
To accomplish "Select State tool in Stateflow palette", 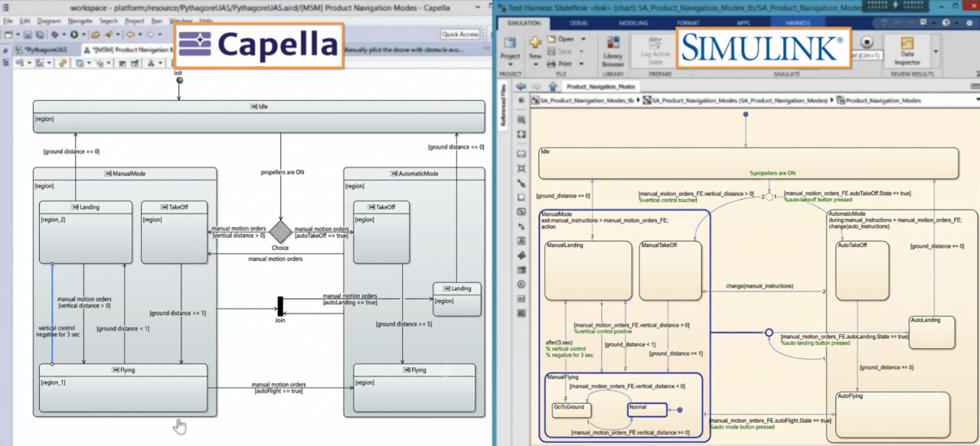I will pyautogui.click(x=521, y=154).
